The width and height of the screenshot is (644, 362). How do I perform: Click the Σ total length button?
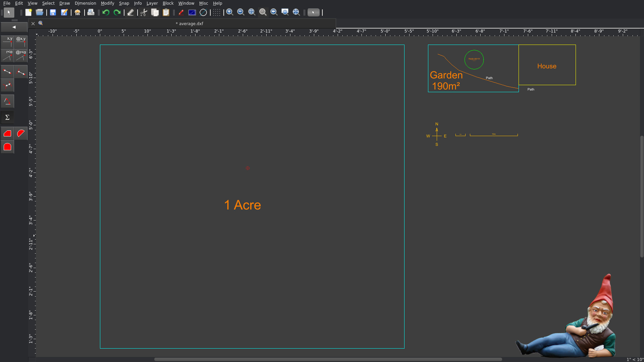[7, 117]
